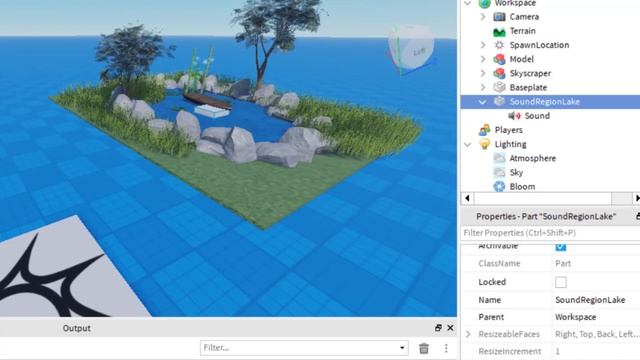640x360 pixels.
Task: Select Bloom in the Explorer tree
Action: coord(522,187)
